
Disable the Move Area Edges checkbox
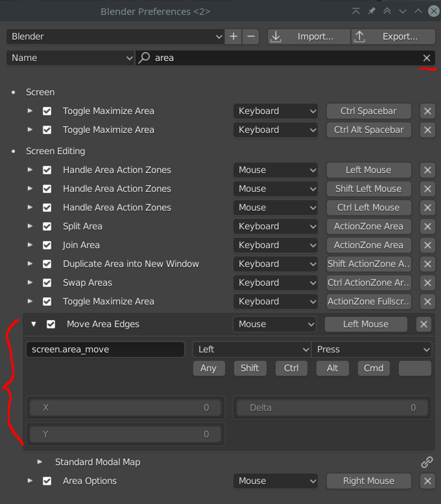[51, 324]
